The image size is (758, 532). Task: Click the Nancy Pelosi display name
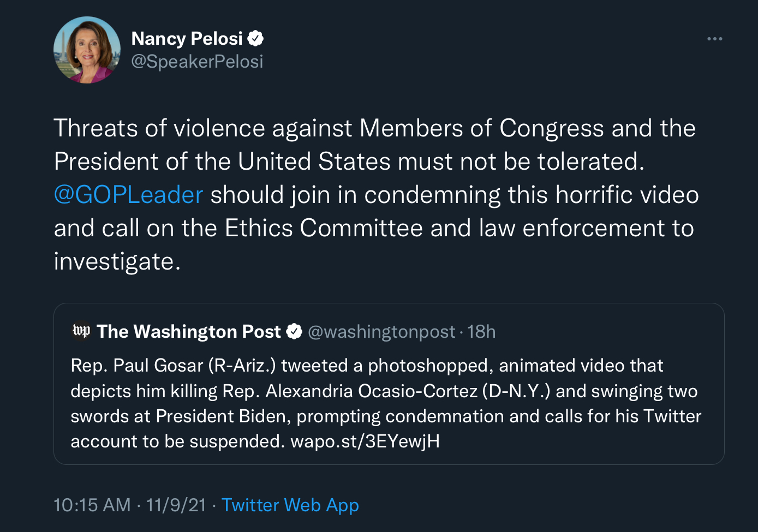[187, 39]
